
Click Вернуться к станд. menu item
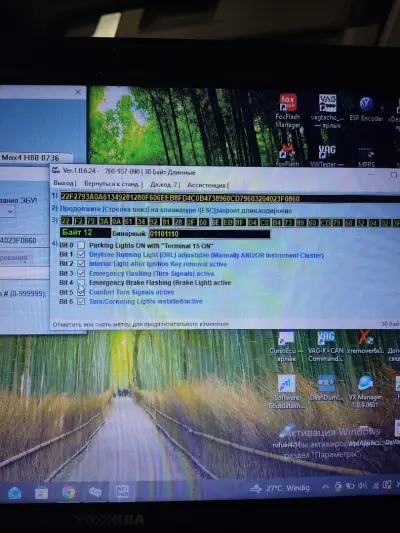pos(112,184)
